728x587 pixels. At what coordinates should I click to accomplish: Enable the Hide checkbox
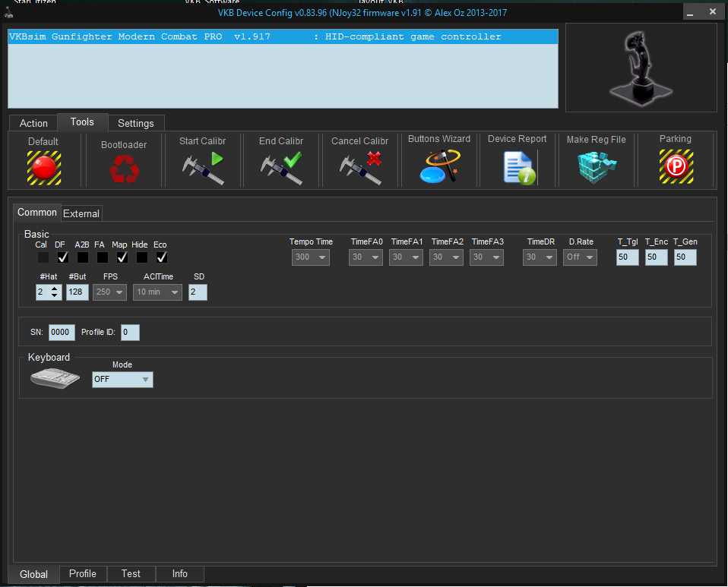coord(142,257)
